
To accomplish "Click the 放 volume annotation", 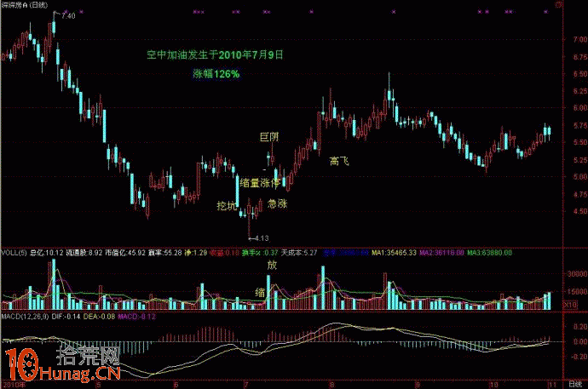I will [272, 265].
